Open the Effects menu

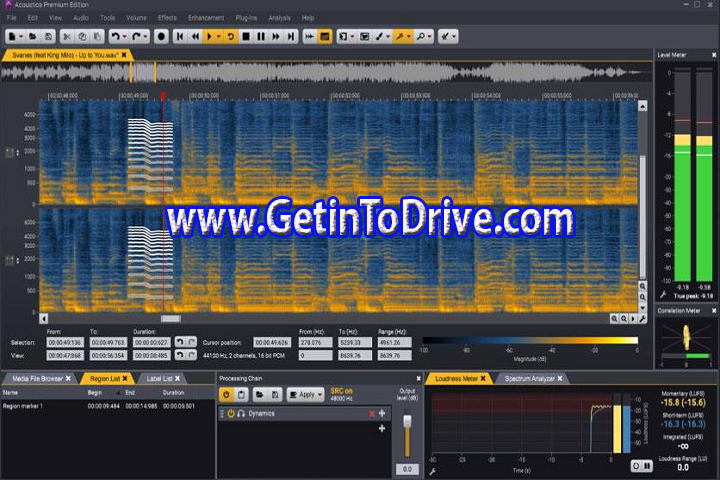click(x=167, y=18)
